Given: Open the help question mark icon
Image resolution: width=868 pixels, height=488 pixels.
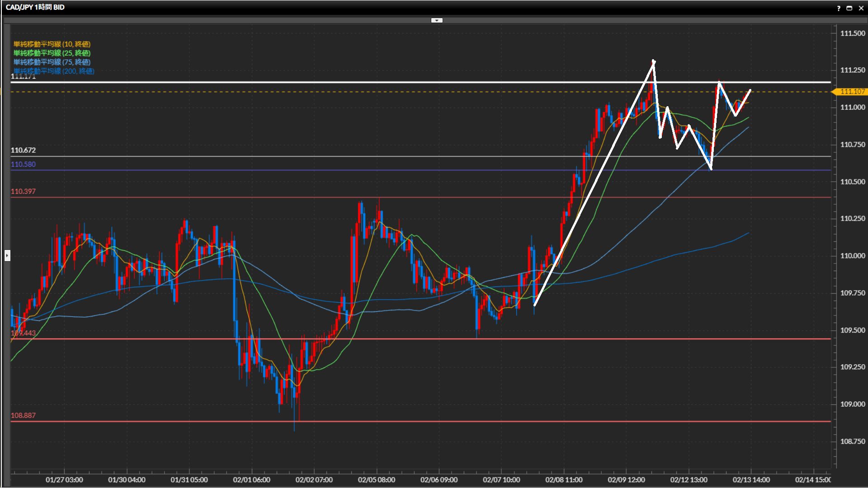Looking at the screenshot, I should [839, 8].
